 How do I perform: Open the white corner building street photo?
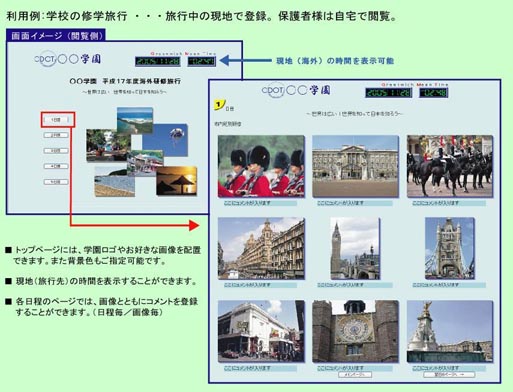[261, 331]
